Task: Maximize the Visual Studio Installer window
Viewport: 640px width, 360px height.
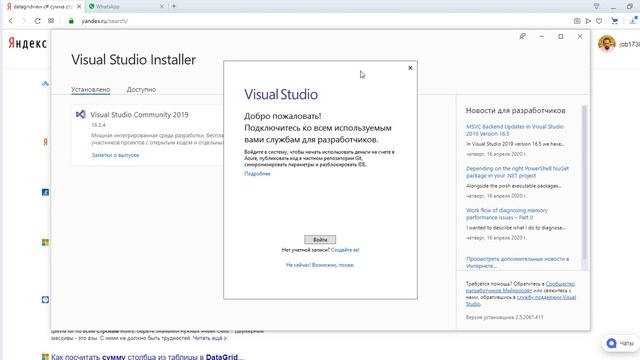Action: tap(561, 36)
